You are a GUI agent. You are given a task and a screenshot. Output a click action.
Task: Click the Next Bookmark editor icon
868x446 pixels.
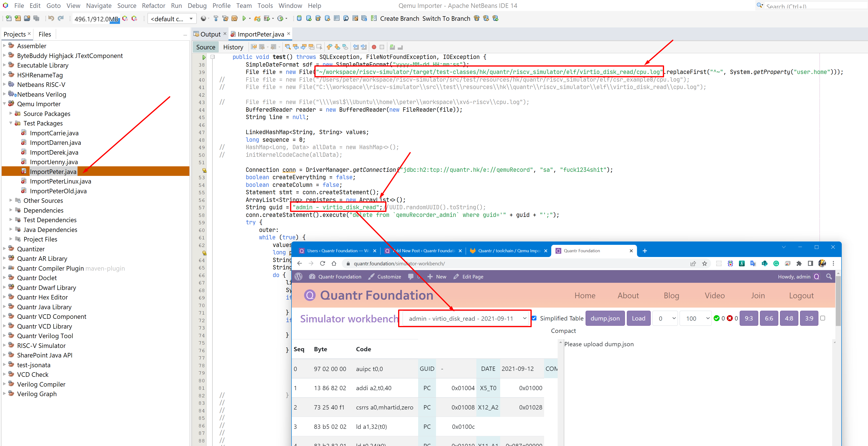[x=337, y=47]
